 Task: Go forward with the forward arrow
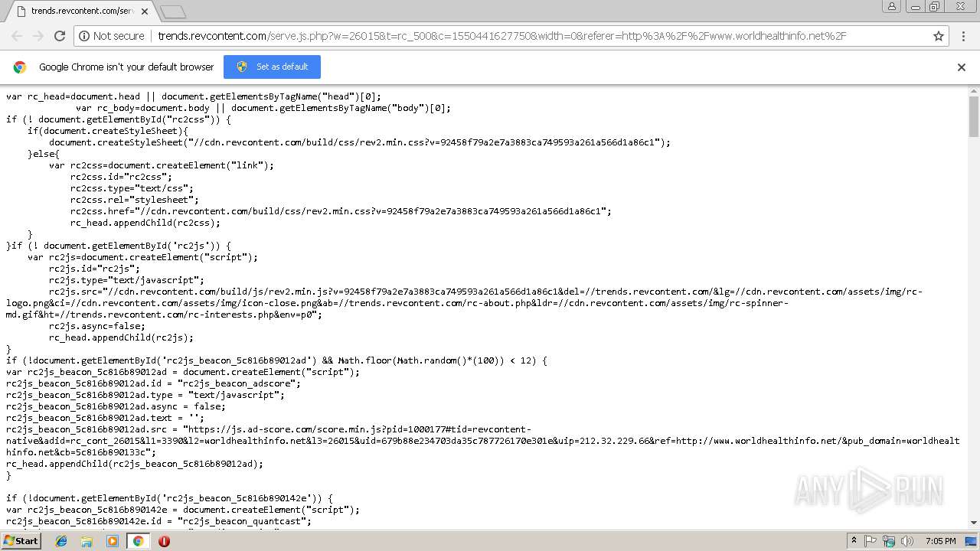coord(38,36)
